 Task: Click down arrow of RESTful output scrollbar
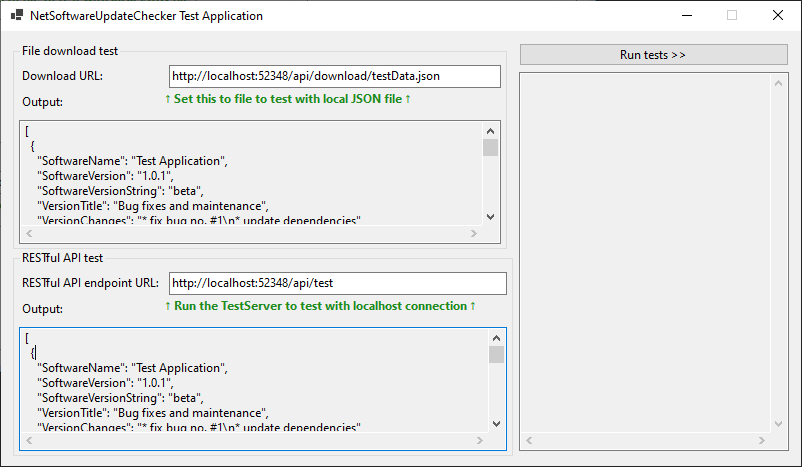[496, 424]
